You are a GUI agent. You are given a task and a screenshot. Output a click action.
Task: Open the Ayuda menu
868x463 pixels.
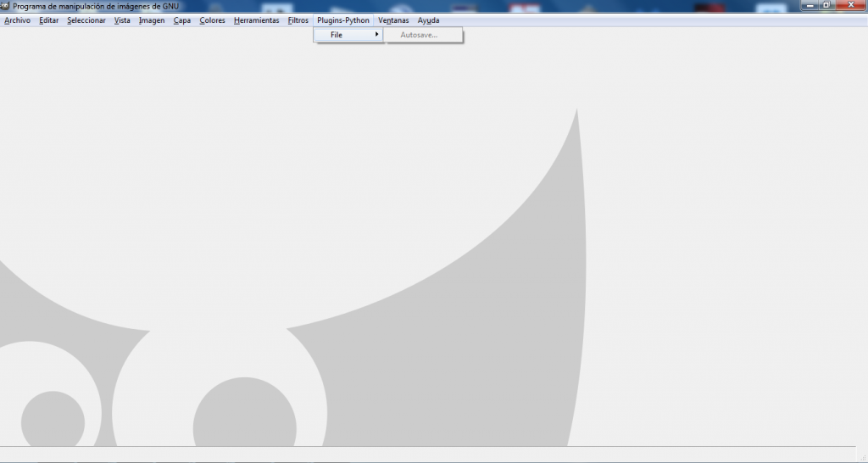[428, 20]
